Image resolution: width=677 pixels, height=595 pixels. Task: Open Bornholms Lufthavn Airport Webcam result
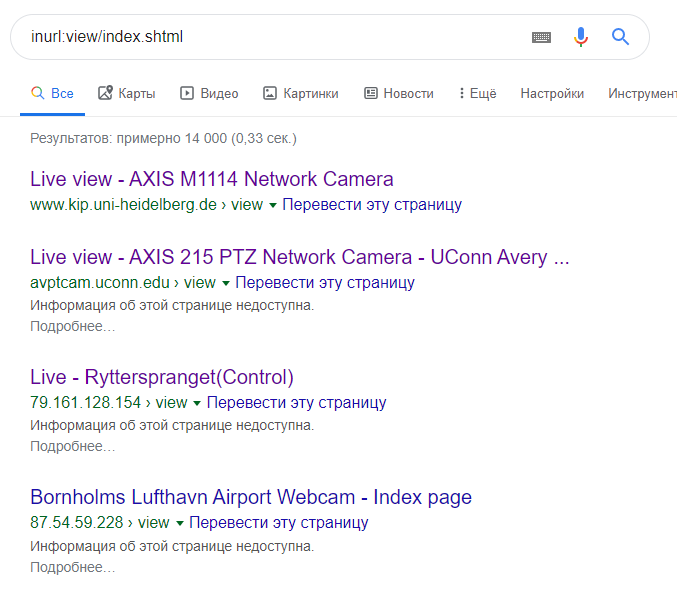251,497
